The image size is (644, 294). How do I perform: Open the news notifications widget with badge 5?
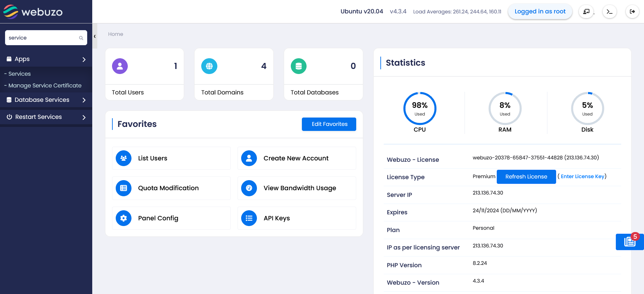630,242
